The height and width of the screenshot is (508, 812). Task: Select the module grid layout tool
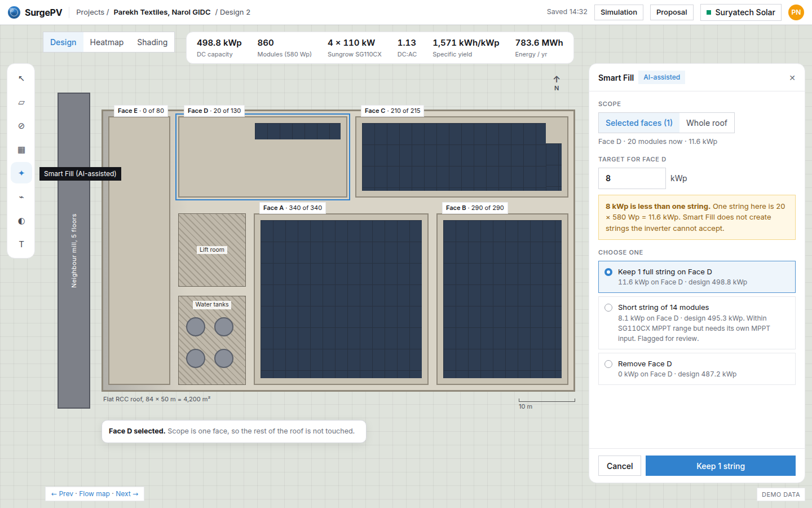click(x=21, y=150)
